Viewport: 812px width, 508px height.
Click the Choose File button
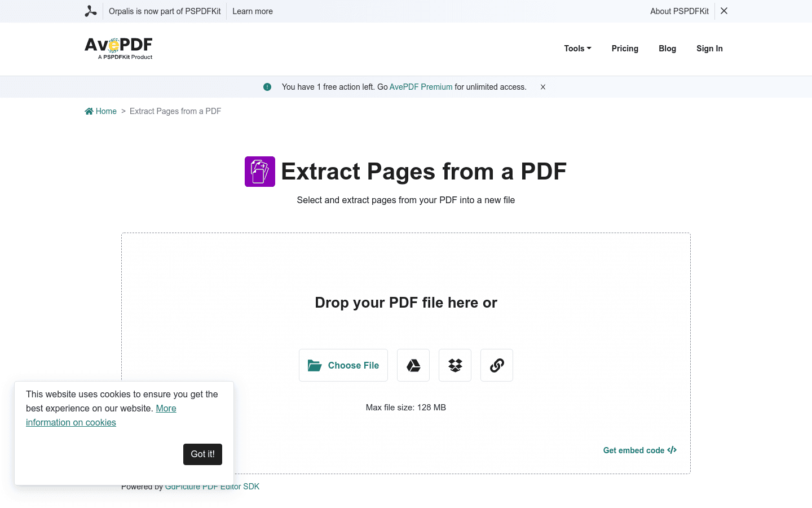click(343, 365)
